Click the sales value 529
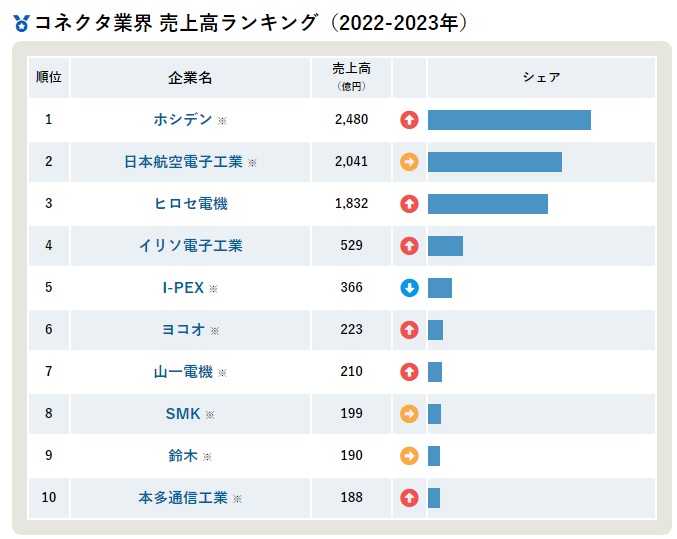This screenshot has height=539, width=677. (351, 245)
